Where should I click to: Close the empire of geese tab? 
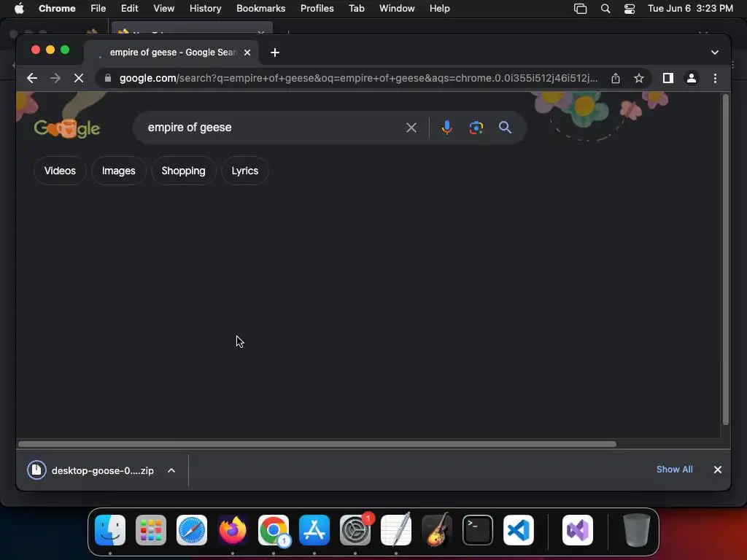(x=247, y=52)
